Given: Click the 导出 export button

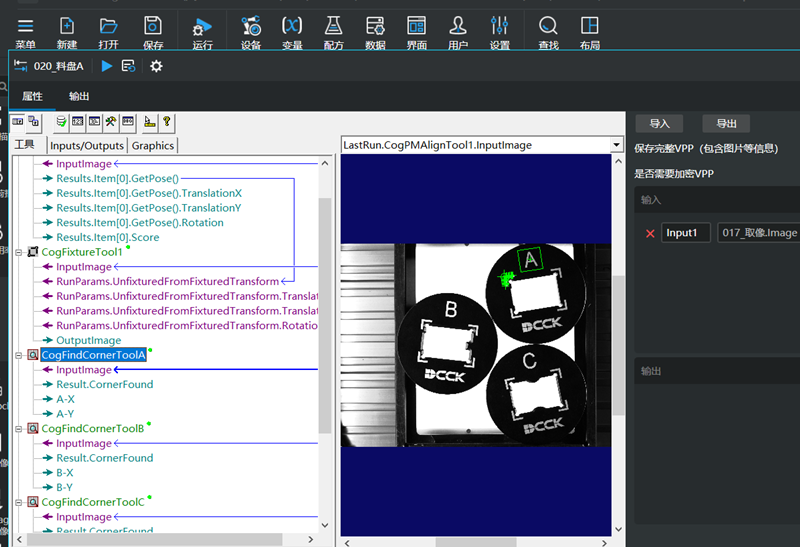Looking at the screenshot, I should pos(726,123).
